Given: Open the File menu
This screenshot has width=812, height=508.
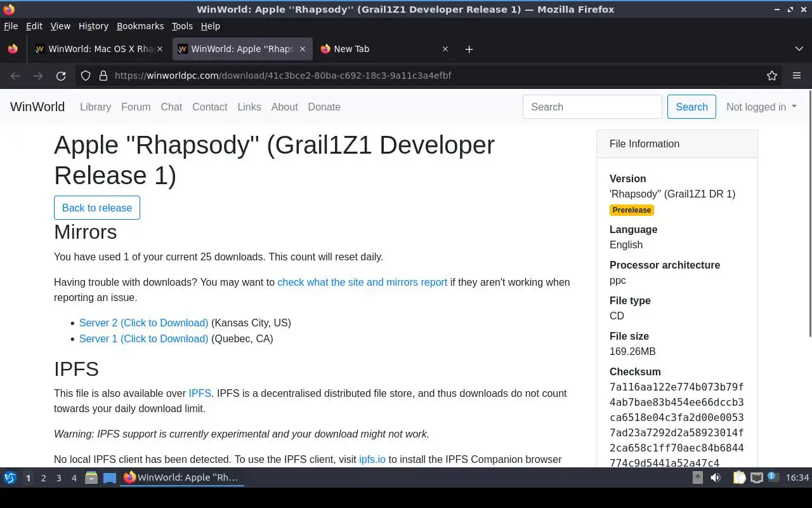Looking at the screenshot, I should click(x=11, y=26).
